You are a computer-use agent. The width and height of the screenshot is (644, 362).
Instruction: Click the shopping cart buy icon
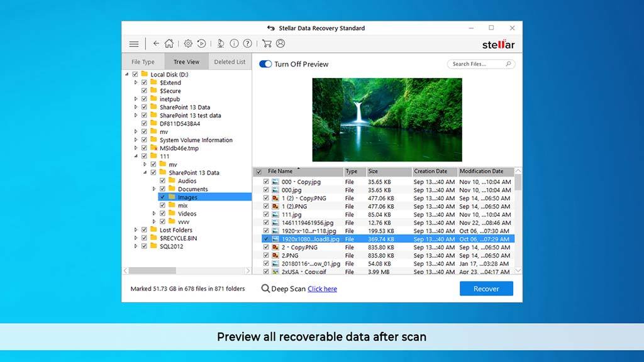267,43
